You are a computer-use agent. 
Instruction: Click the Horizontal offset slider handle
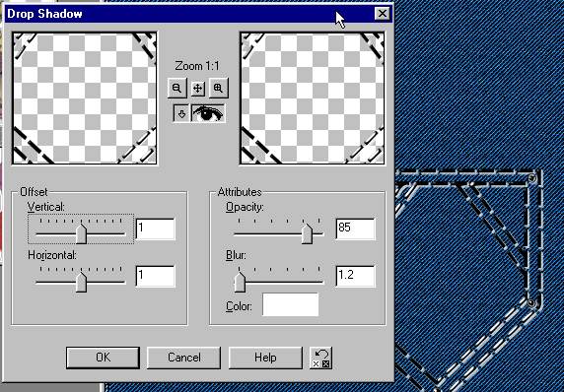tap(82, 282)
